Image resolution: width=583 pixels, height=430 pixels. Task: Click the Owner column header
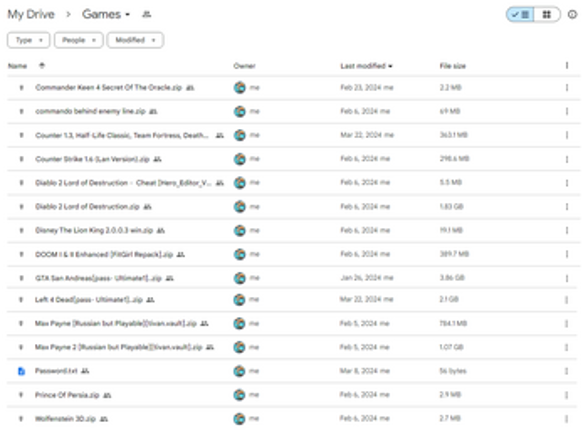(x=244, y=66)
